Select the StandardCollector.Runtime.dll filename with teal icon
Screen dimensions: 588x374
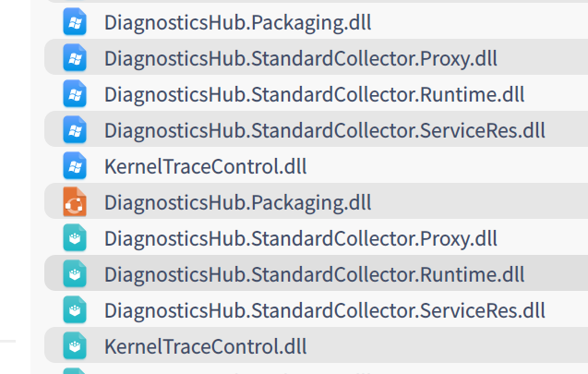point(314,274)
